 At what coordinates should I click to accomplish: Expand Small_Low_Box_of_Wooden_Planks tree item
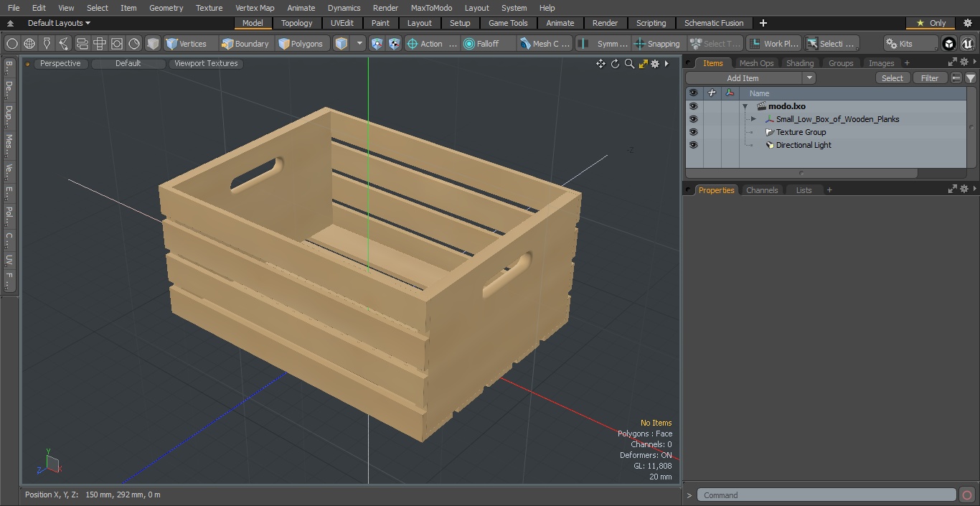(x=753, y=119)
